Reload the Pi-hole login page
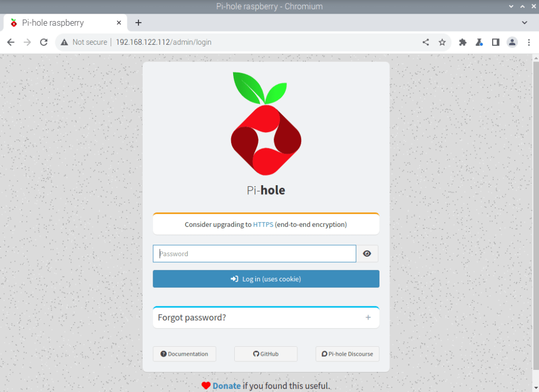Viewport: 539px width, 392px height. [x=44, y=42]
